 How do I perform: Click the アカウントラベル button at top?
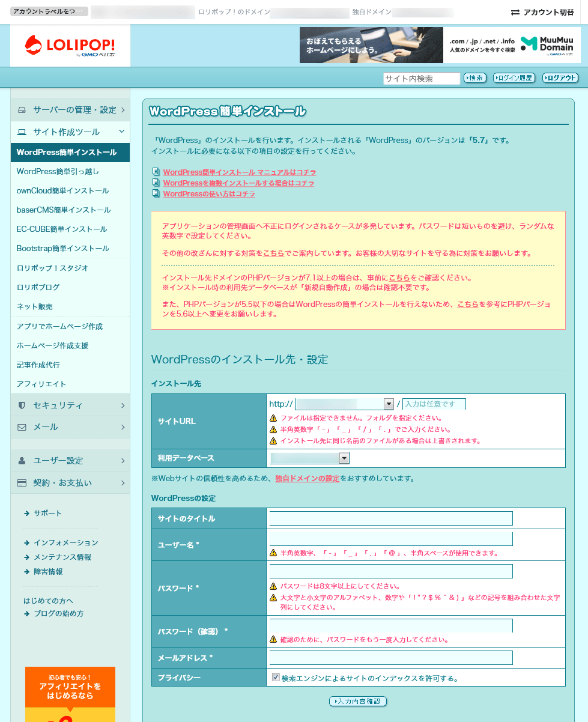(x=49, y=11)
